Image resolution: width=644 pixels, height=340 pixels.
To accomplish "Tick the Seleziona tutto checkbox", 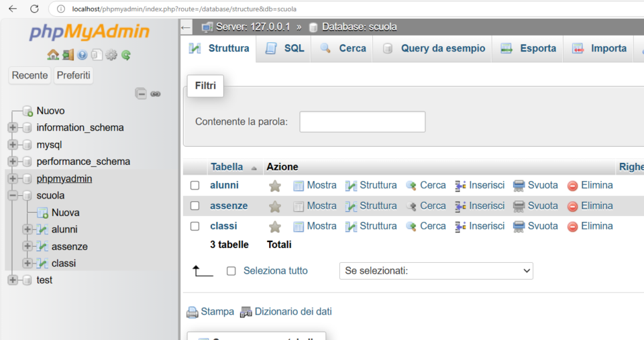I will (x=231, y=271).
